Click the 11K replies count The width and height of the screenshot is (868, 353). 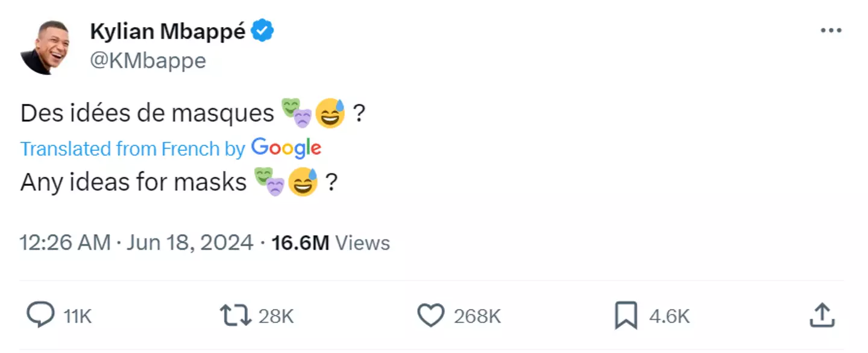click(x=78, y=316)
